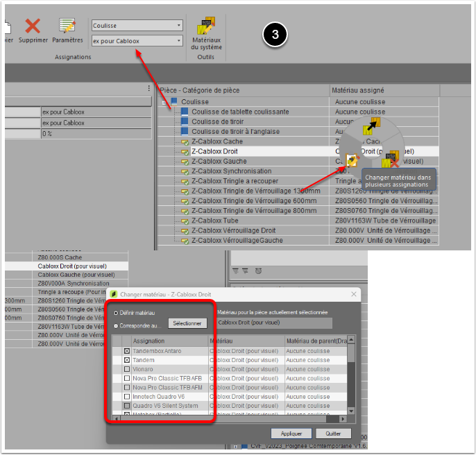
Task: Click the '0 %' value cell
Action: (x=96, y=134)
